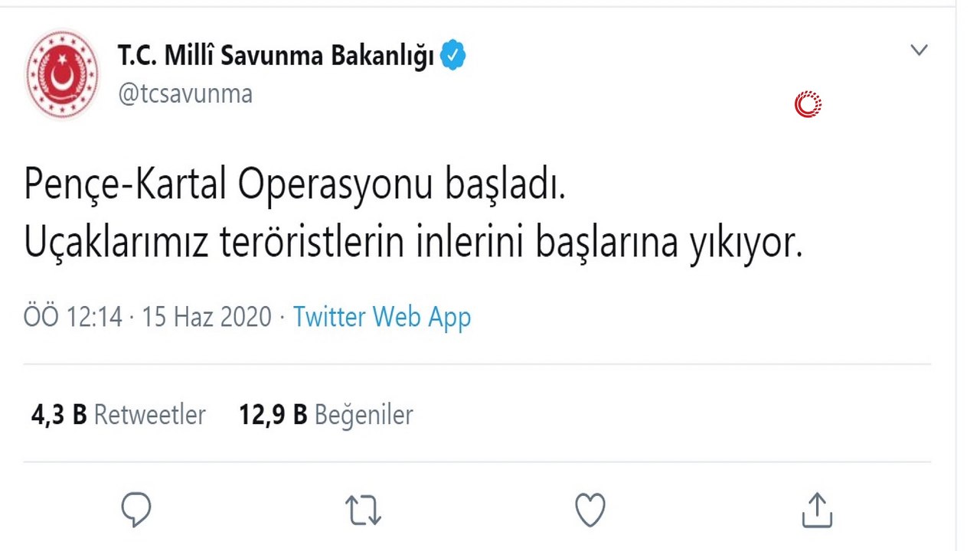View the 4,3 B Retweetler list

click(119, 415)
